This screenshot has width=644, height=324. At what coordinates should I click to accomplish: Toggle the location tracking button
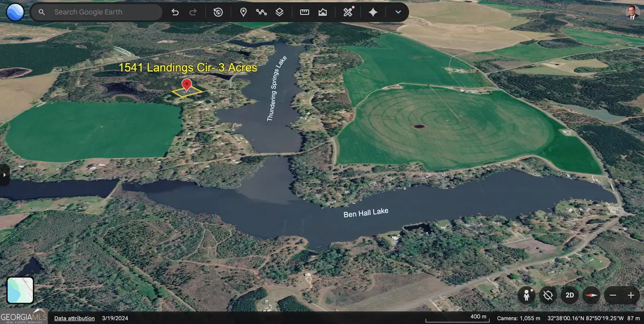pos(548,295)
